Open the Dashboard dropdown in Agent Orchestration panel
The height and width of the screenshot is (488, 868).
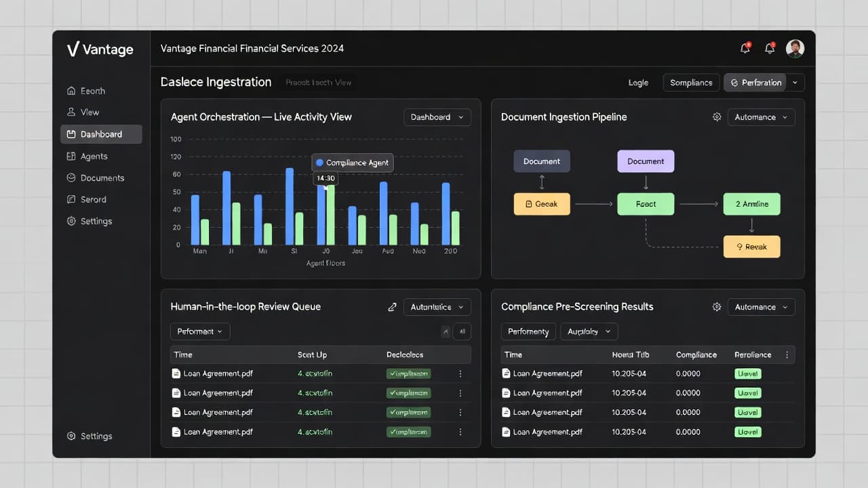point(437,117)
